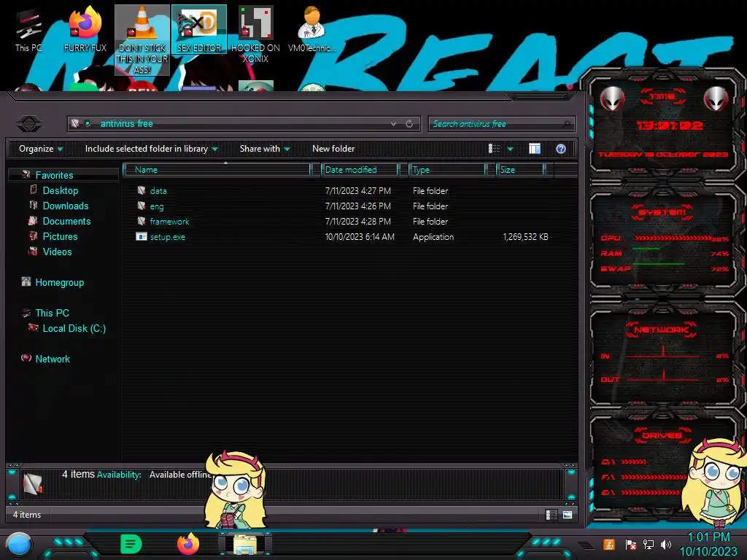Image resolution: width=747 pixels, height=560 pixels.
Task: Sort by the Name column header
Action: click(217, 169)
